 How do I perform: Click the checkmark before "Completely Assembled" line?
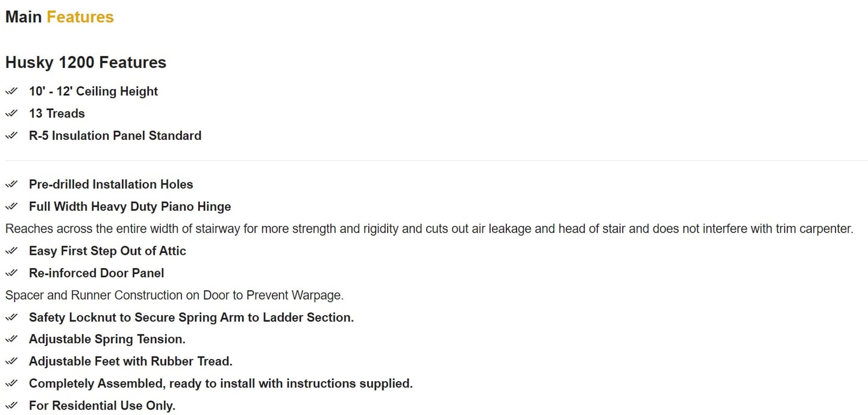(11, 384)
